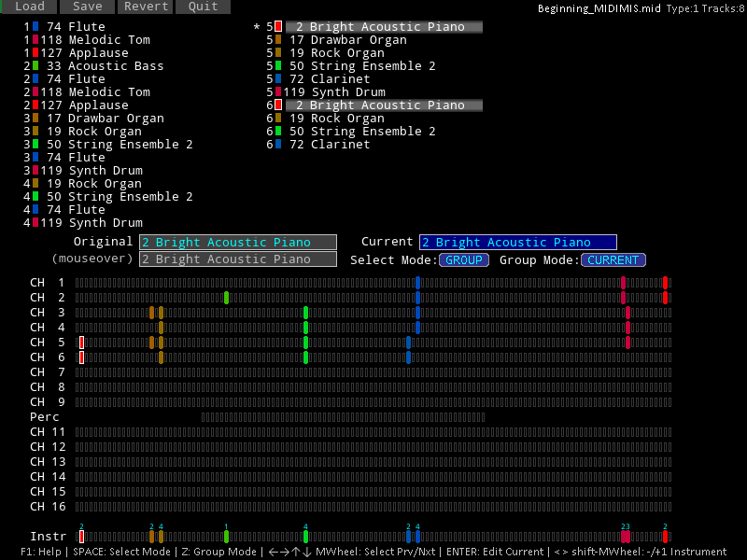Viewport: 747px width, 560px height.
Task: Toggle Select Mode GROUP button
Action: tap(464, 260)
